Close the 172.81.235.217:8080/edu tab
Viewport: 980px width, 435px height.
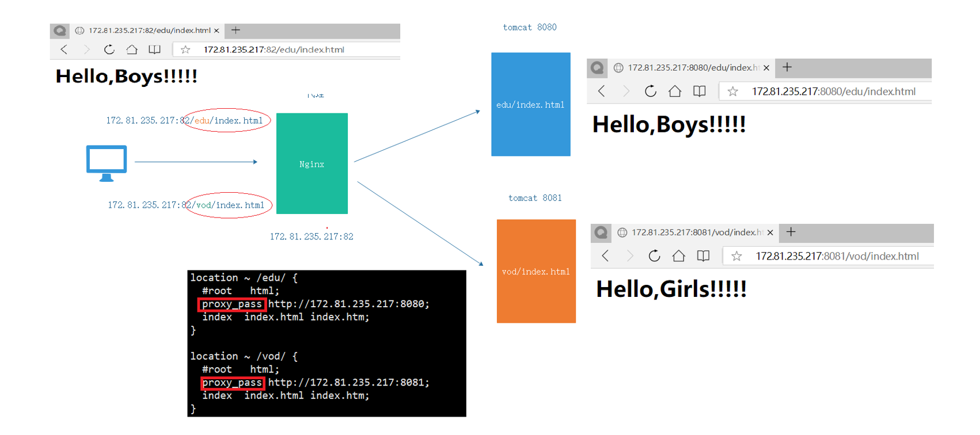click(x=766, y=68)
